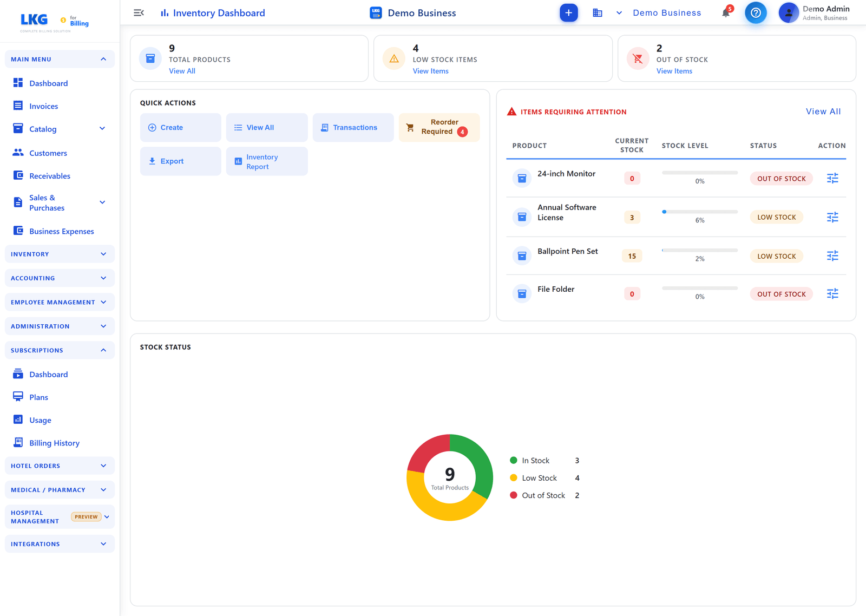Expand the Catalog submenu
Viewport: 866px width, 616px height.
point(102,128)
